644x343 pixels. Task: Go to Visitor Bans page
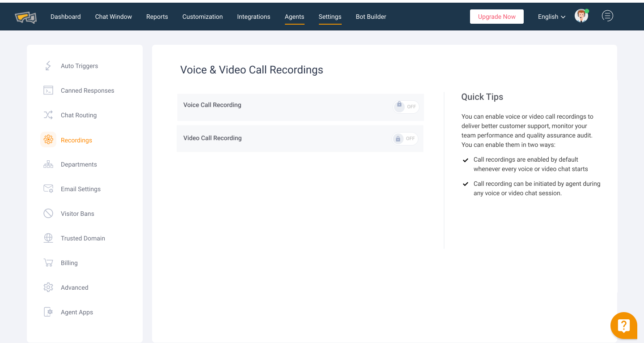77,214
